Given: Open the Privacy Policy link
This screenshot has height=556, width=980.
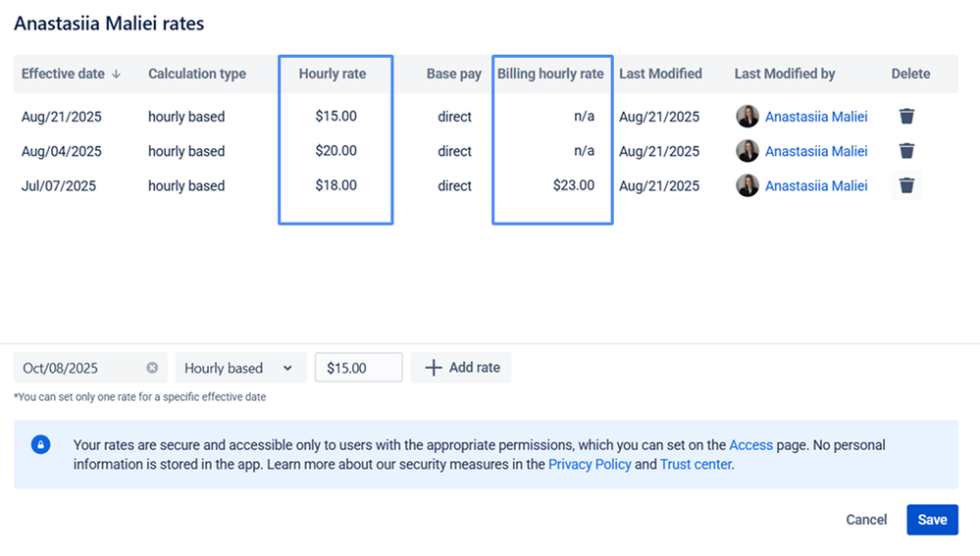Looking at the screenshot, I should point(590,464).
